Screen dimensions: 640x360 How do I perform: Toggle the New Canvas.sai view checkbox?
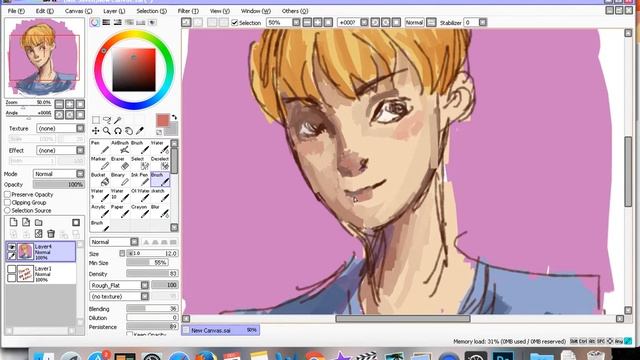(x=186, y=330)
